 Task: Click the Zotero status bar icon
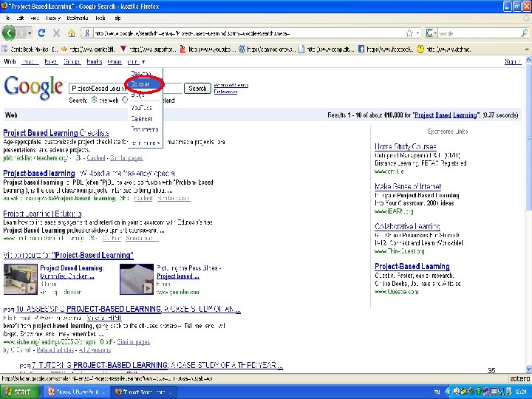[519, 378]
